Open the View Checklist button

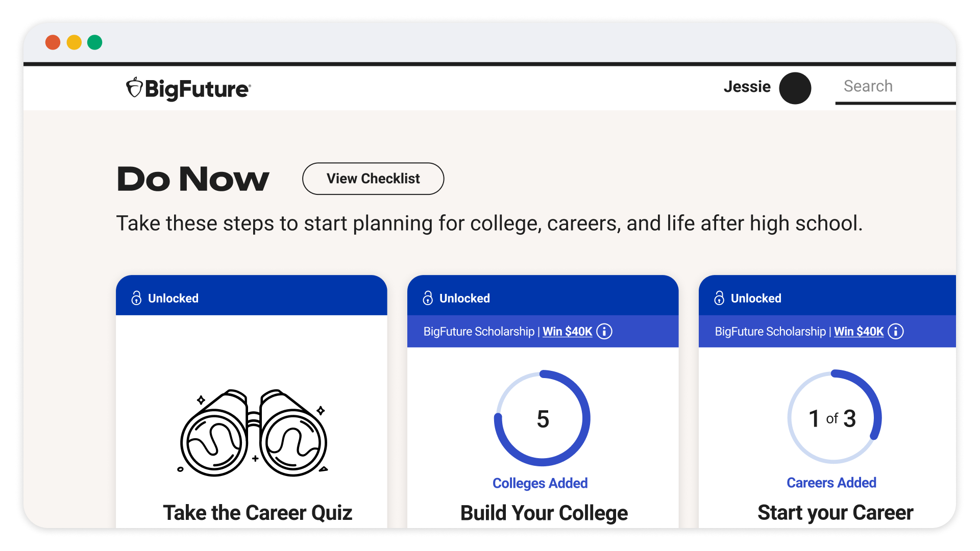373,179
